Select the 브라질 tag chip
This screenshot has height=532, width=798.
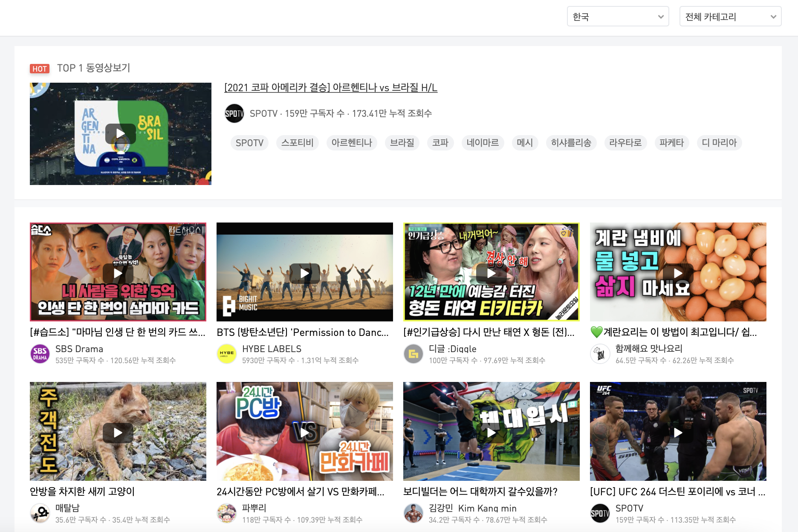(x=402, y=143)
